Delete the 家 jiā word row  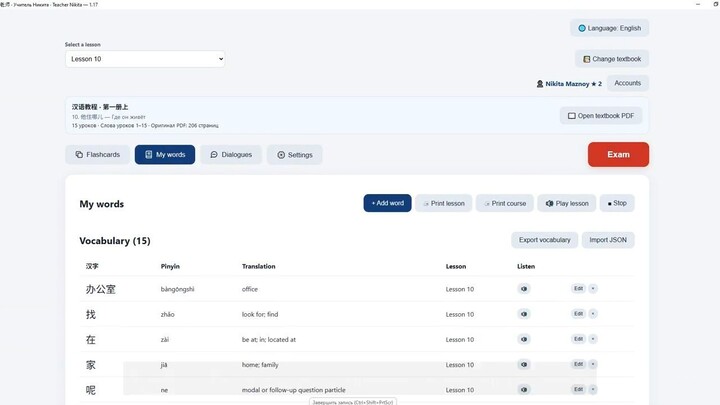[x=593, y=364]
